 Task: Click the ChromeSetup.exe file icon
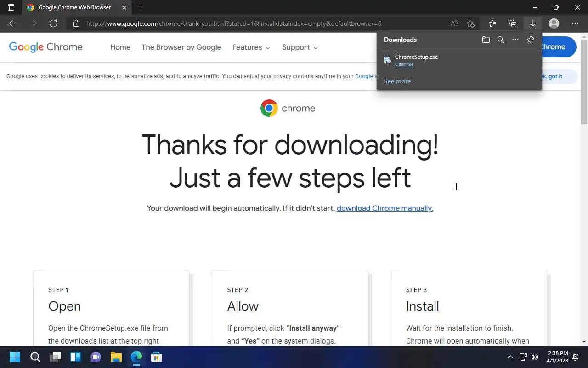pyautogui.click(x=387, y=60)
